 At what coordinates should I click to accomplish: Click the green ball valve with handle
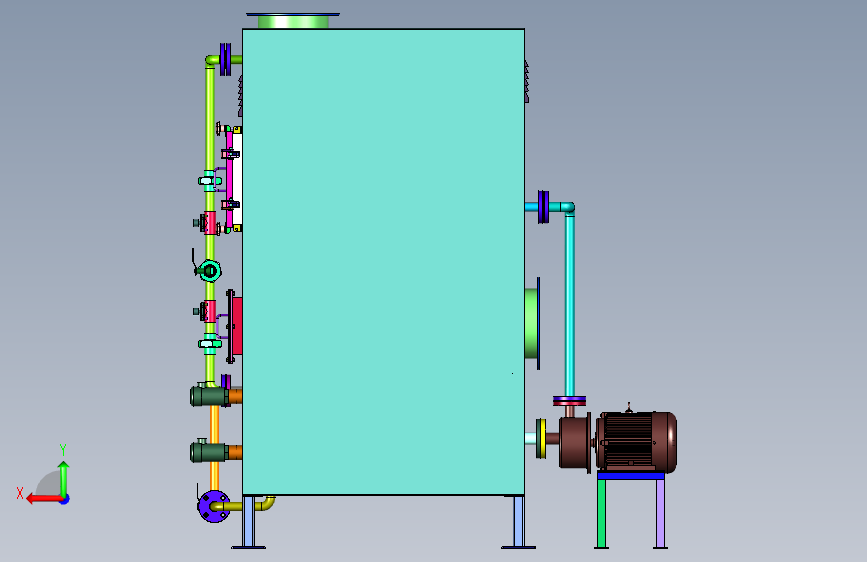pos(209,270)
